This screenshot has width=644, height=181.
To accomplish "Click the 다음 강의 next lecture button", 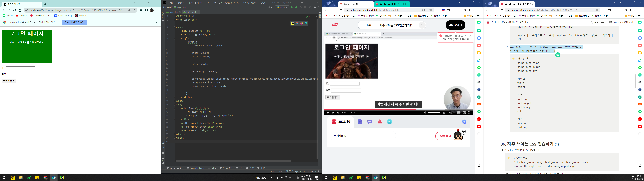I will pos(455,25).
